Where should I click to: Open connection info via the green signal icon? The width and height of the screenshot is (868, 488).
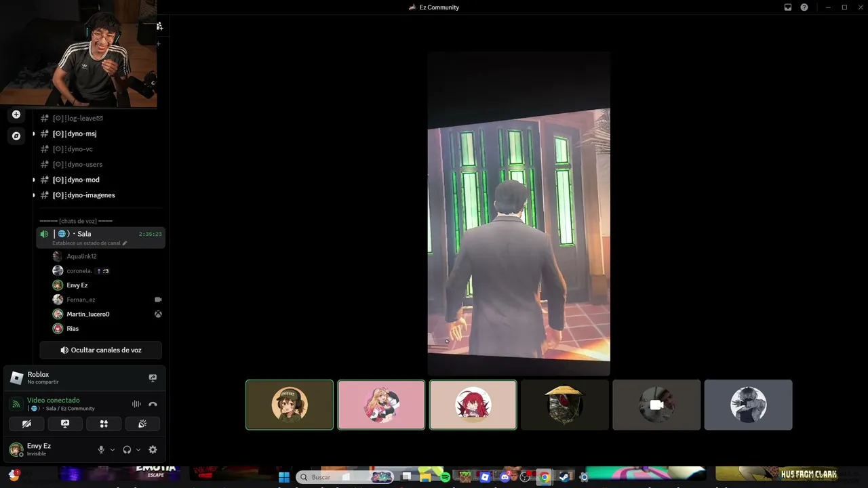pyautogui.click(x=16, y=404)
